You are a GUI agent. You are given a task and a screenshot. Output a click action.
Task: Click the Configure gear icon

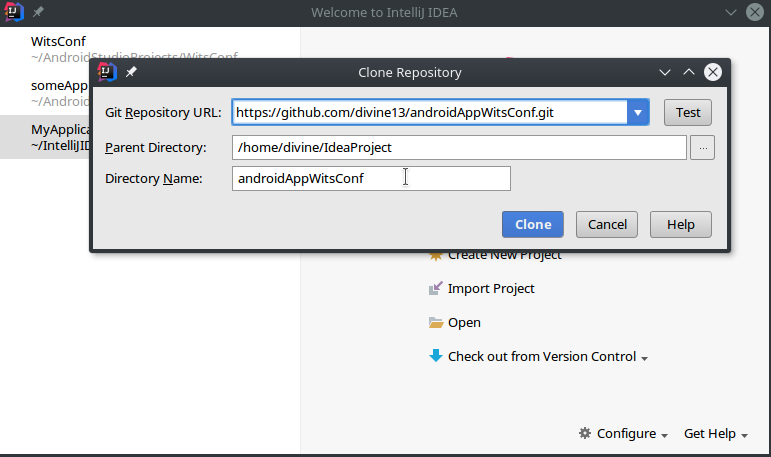(585, 433)
